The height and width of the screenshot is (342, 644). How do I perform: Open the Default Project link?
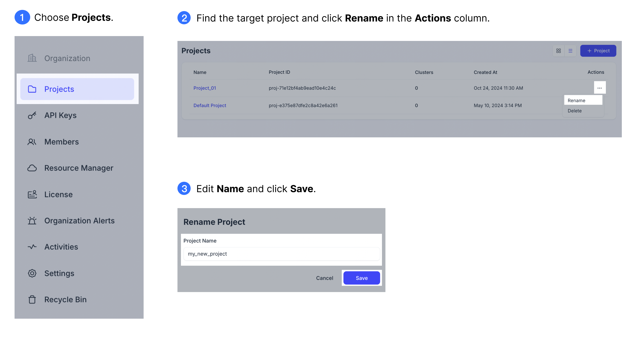click(x=210, y=105)
